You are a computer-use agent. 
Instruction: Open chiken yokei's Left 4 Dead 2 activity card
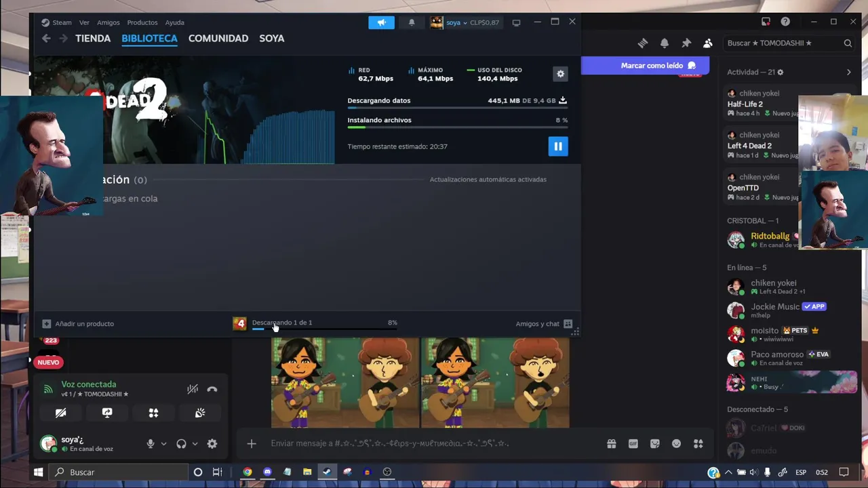(x=762, y=145)
